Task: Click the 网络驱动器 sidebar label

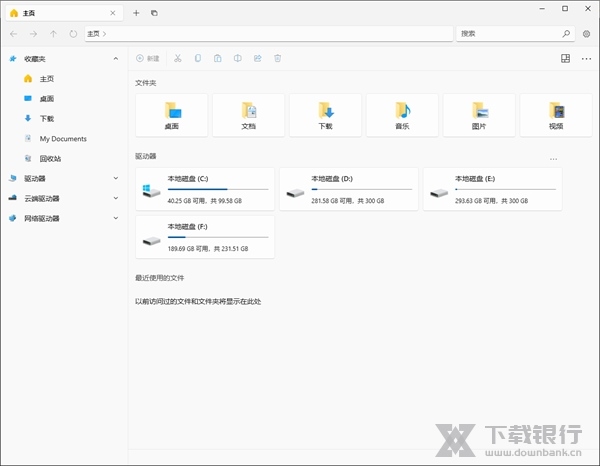Action: (x=41, y=218)
